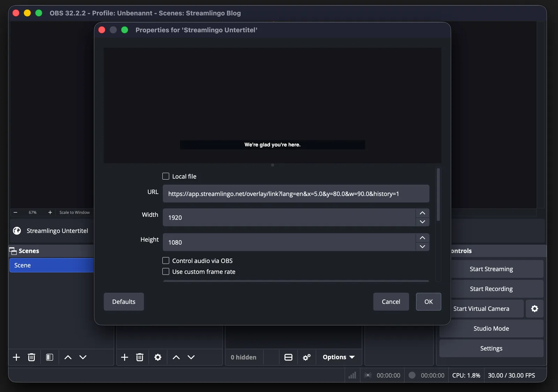Viewport: 558px width, 392px height.
Task: Open the audio mixer Options dropdown
Action: click(339, 357)
